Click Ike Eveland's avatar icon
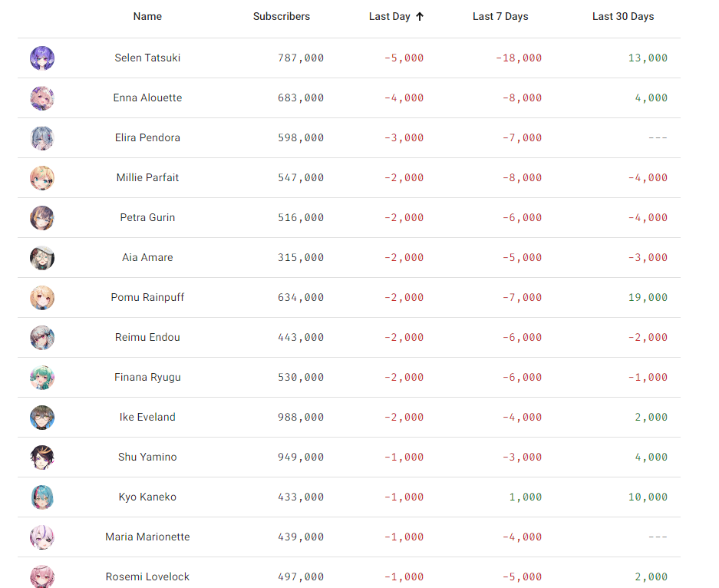 pos(42,418)
